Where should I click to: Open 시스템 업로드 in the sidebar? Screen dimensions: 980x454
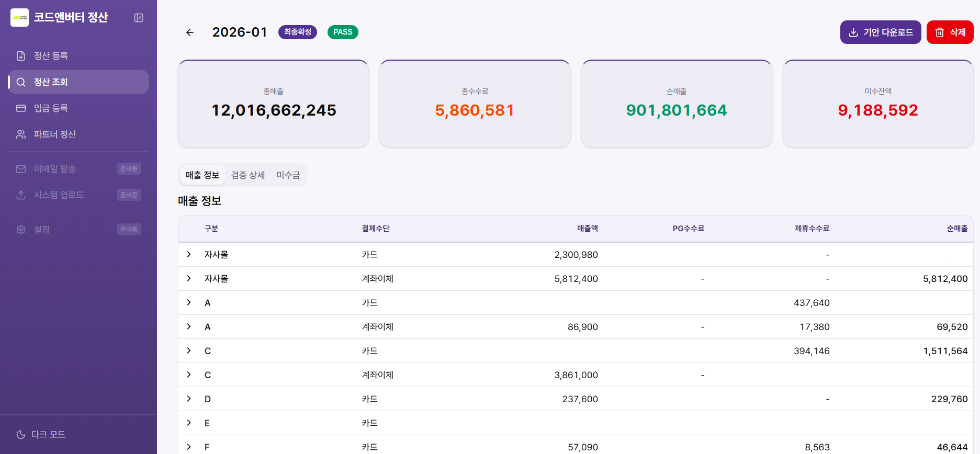59,195
